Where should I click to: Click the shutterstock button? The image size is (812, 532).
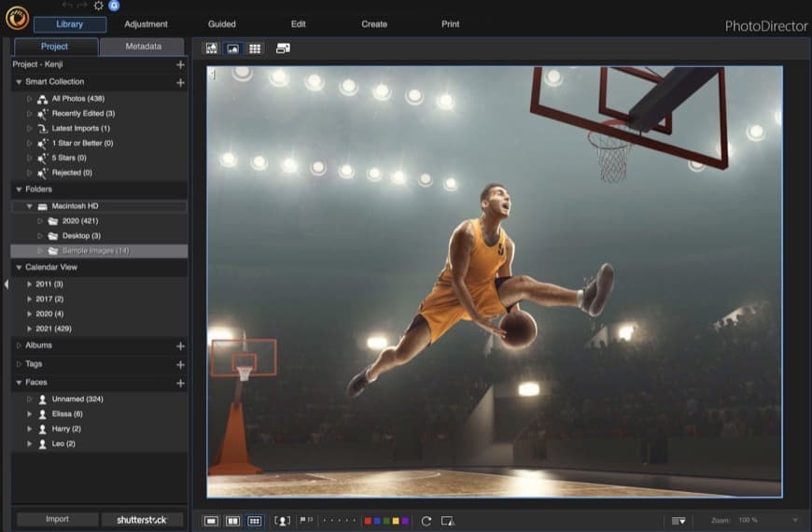click(x=142, y=520)
